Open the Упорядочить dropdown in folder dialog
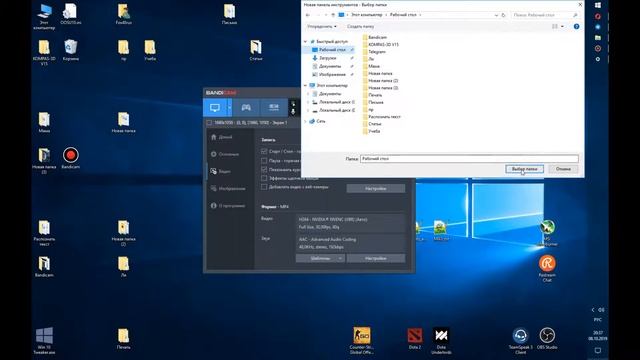This screenshot has width=640, height=360. pyautogui.click(x=322, y=27)
